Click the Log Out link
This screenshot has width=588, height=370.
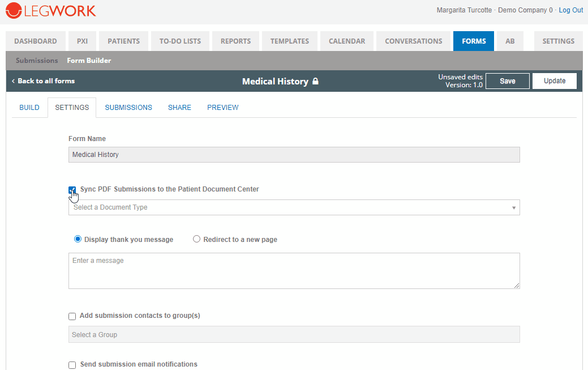[x=570, y=10]
